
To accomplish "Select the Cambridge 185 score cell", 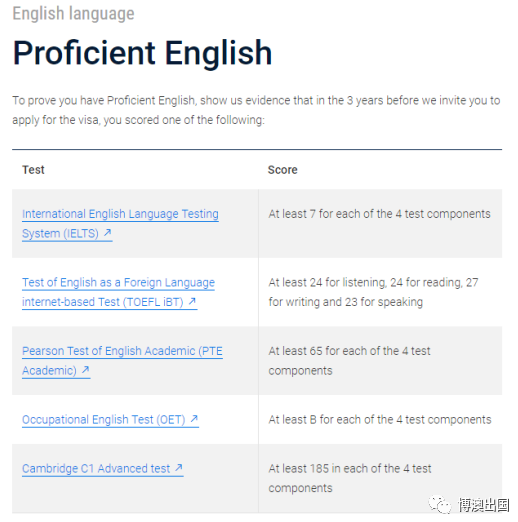I will click(x=380, y=478).
